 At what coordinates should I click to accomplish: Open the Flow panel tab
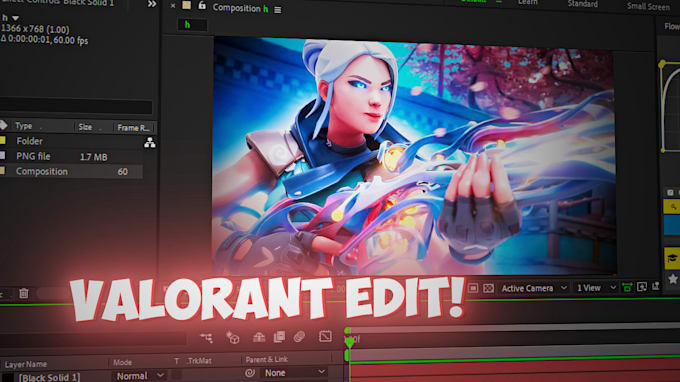[x=672, y=27]
